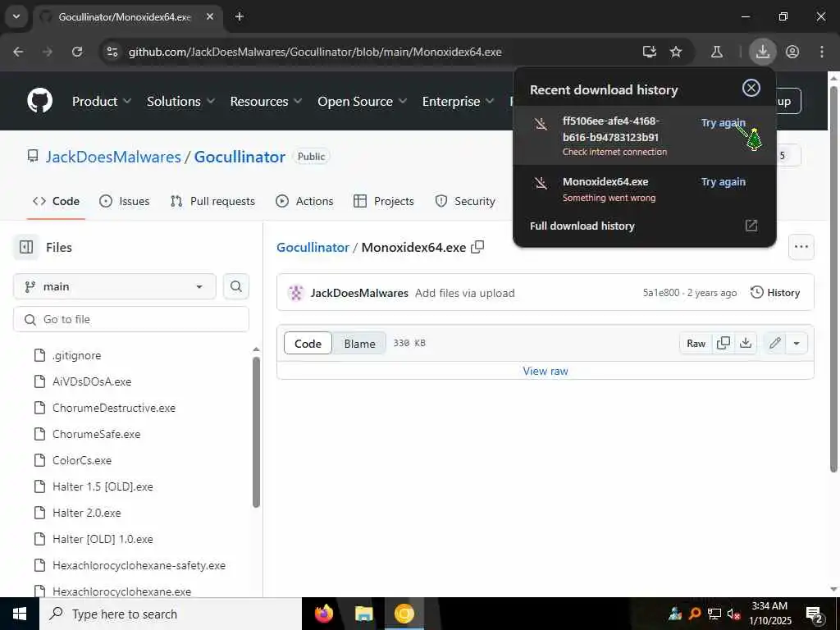This screenshot has height=630, width=840.
Task: Copy raw file icon
Action: coord(724,343)
